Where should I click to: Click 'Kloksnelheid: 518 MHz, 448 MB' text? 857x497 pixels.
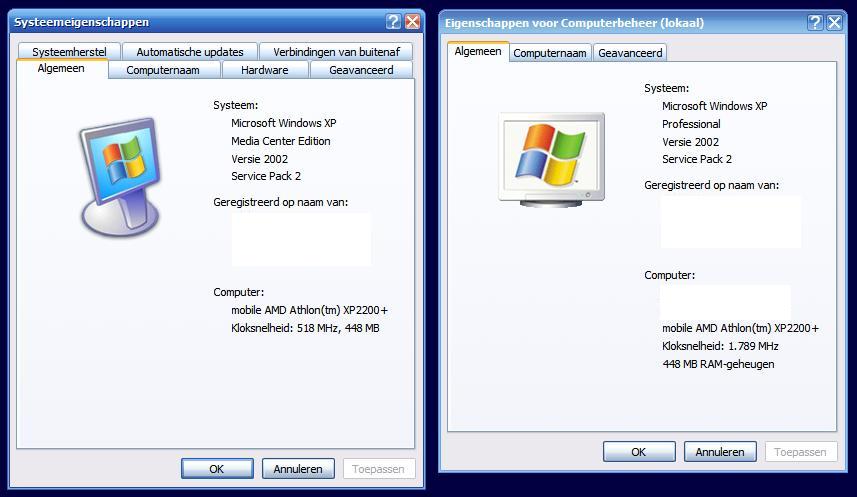pyautogui.click(x=305, y=328)
